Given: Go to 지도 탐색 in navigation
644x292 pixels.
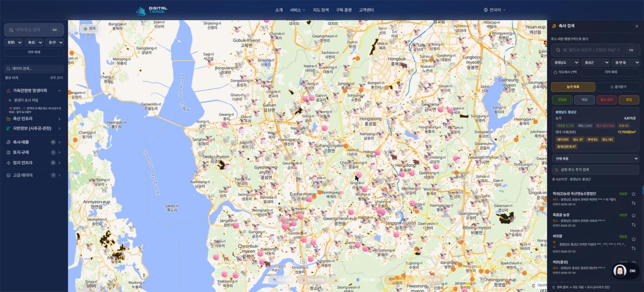Looking at the screenshot, I should 321,10.
